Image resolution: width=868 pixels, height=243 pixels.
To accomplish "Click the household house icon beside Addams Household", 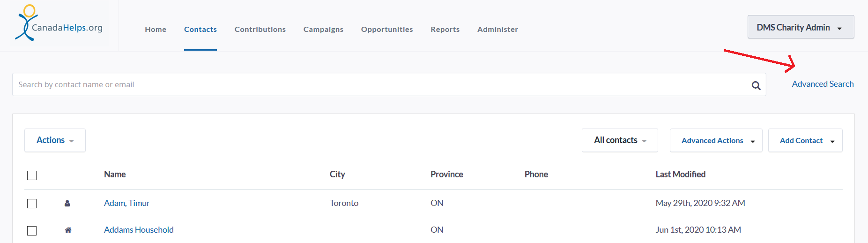I will (x=68, y=230).
